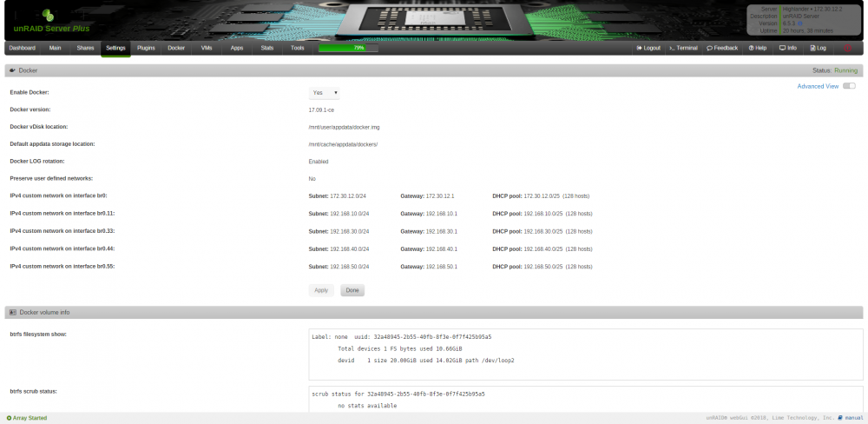868x424 pixels.
Task: Click the 79% progress bar in navbar
Action: point(349,48)
